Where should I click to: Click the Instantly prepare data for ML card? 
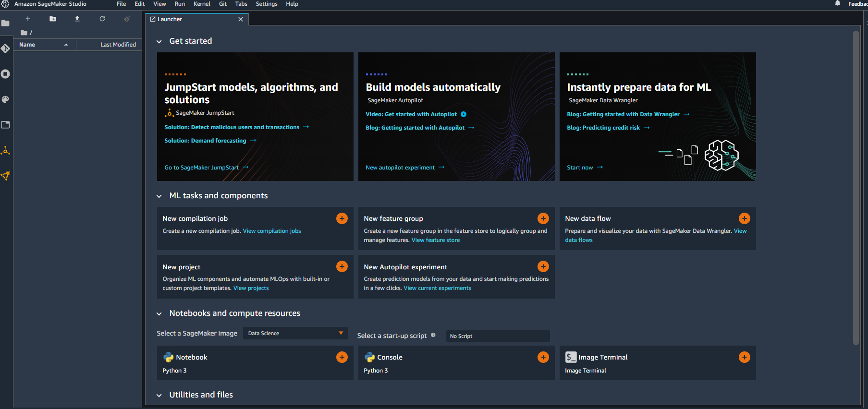click(x=658, y=117)
